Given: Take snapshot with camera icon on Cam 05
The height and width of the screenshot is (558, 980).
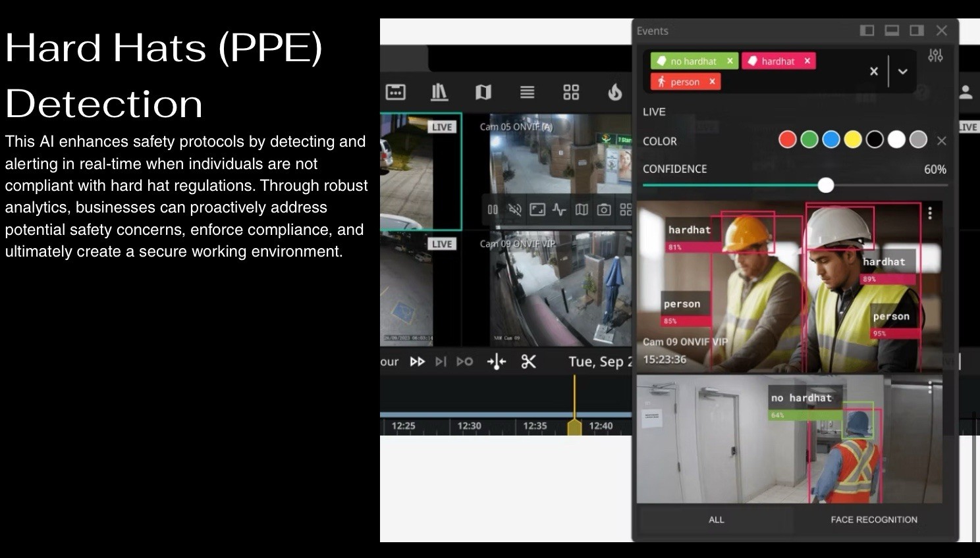Looking at the screenshot, I should 604,210.
